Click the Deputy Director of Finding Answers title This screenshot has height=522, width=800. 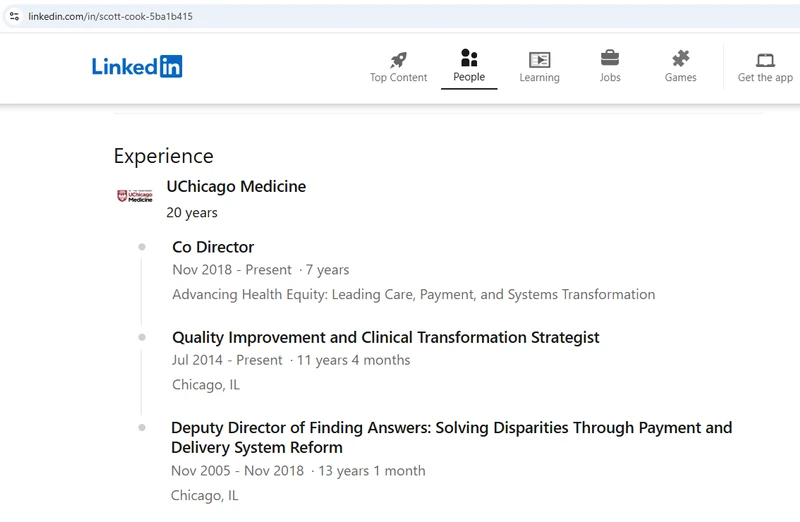pos(452,437)
